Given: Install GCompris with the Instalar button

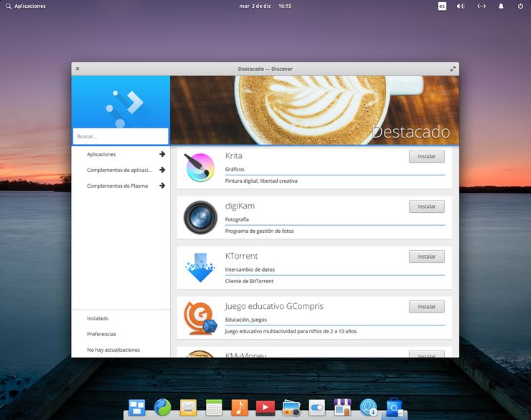Looking at the screenshot, I should 427,307.
